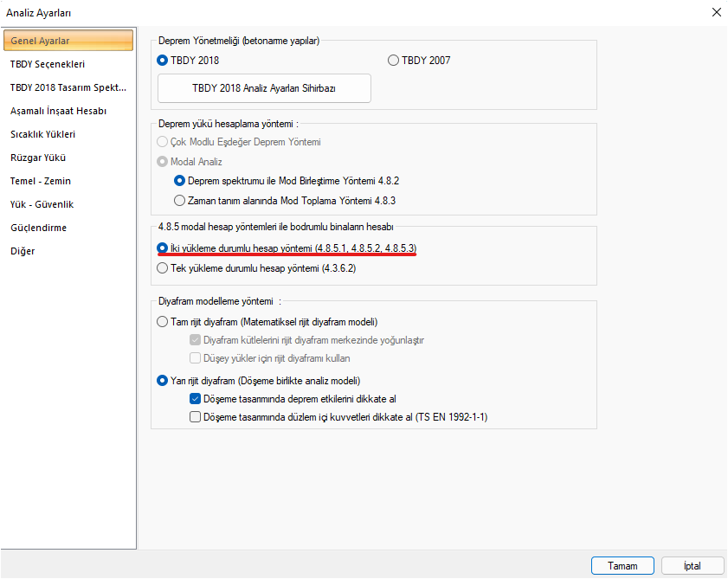Viewport: 728px width, 579px height.
Task: Select the TBDY 2007 radio button
Action: [394, 61]
